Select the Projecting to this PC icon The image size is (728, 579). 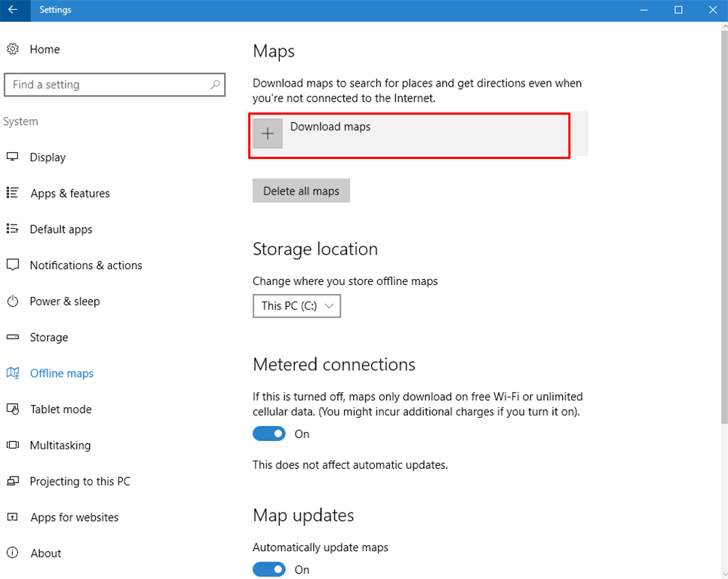coord(13,481)
